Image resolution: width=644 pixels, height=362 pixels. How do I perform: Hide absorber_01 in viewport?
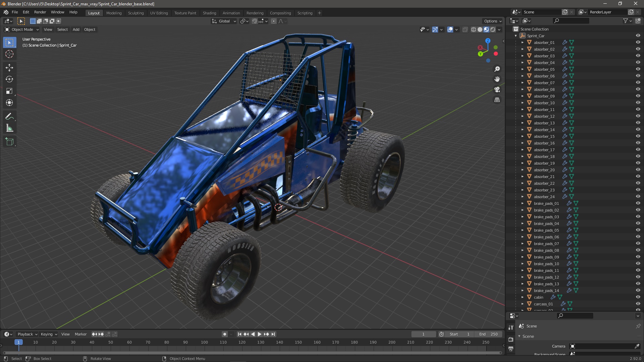[638, 42]
